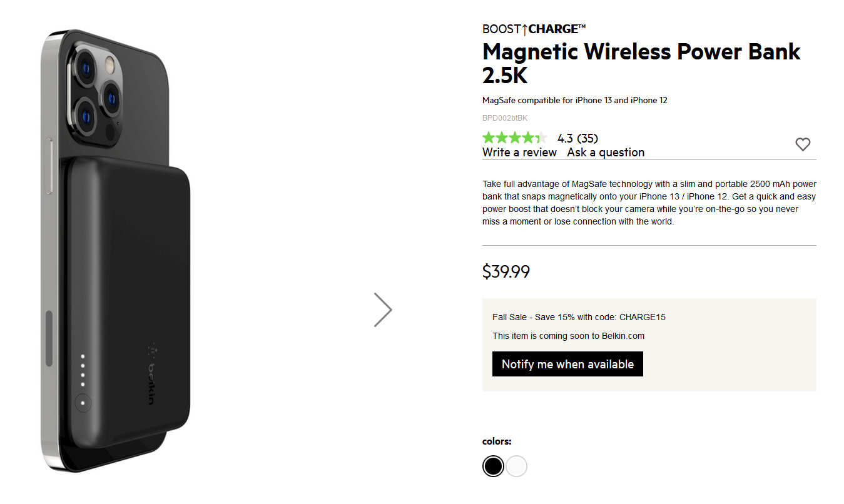Click the Fall Sale CHARGE15 promo text
Screen dimensions: 844x504
pos(579,317)
